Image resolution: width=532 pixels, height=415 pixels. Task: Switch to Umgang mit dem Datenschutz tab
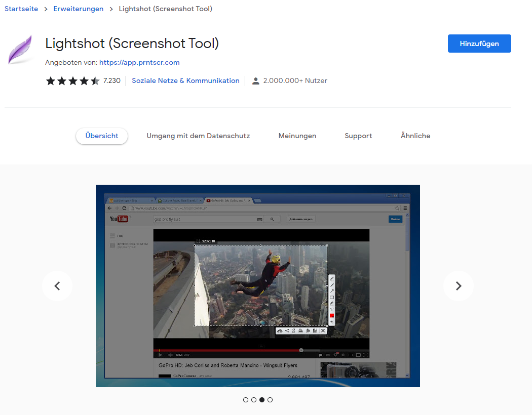coord(198,136)
